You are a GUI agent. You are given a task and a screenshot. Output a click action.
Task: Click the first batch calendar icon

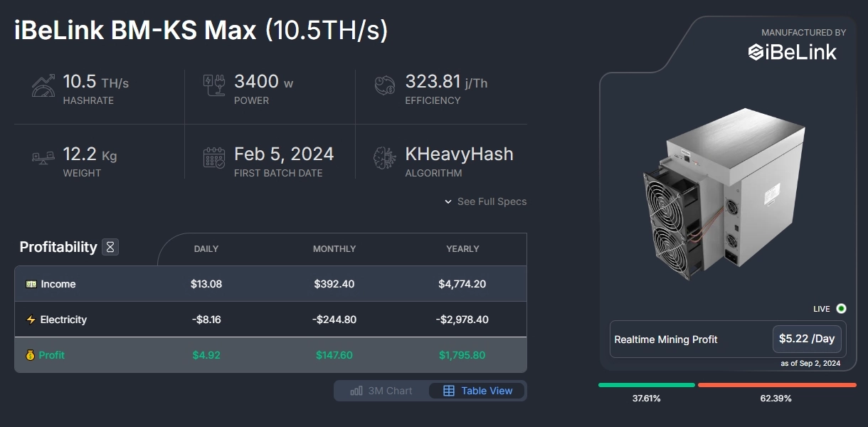coord(214,157)
